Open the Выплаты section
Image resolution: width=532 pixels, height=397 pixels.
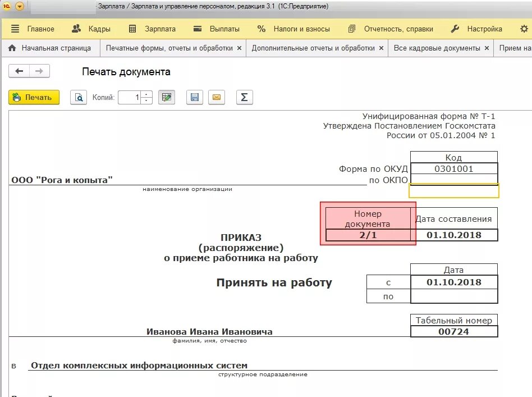[x=217, y=29]
